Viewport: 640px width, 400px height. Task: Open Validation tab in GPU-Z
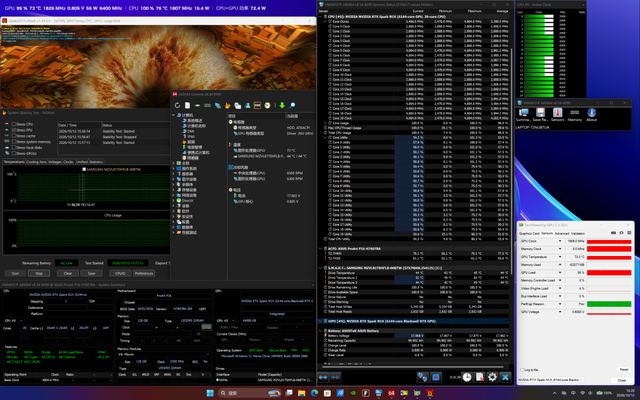click(578, 233)
